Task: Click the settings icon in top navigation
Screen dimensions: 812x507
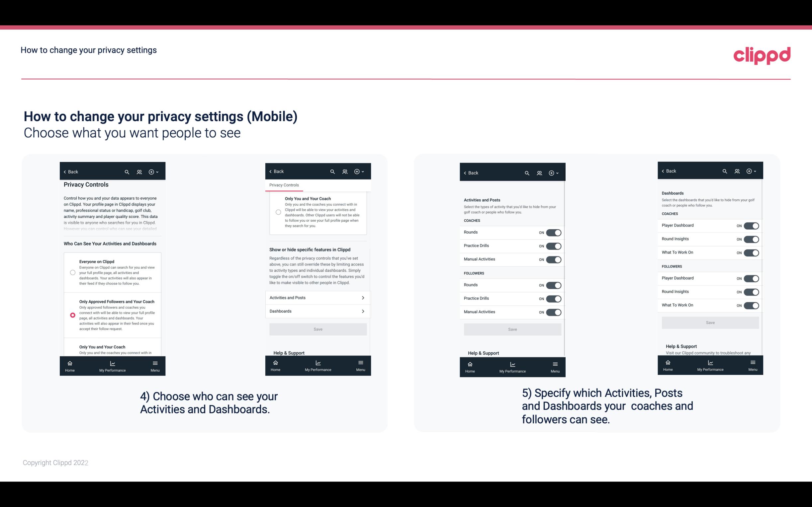Action: click(x=151, y=171)
